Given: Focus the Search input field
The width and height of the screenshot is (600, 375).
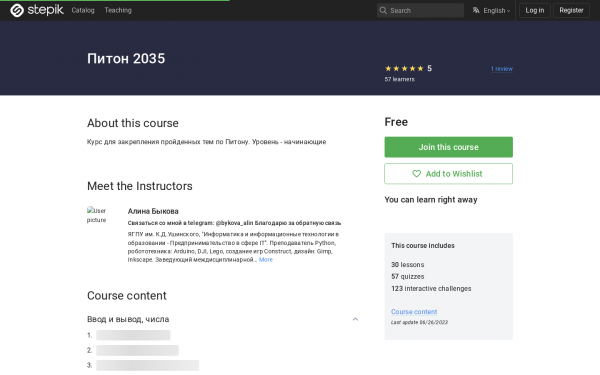Looking at the screenshot, I should (x=420, y=10).
